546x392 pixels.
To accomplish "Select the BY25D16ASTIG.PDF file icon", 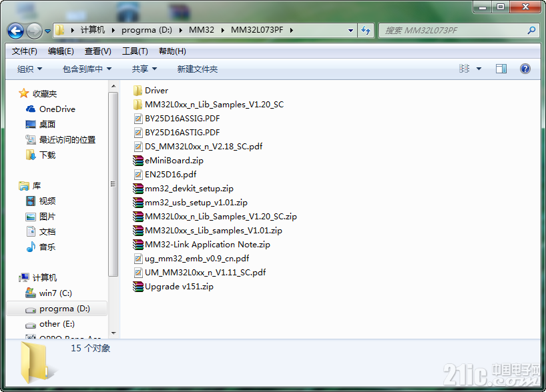I will tap(138, 133).
